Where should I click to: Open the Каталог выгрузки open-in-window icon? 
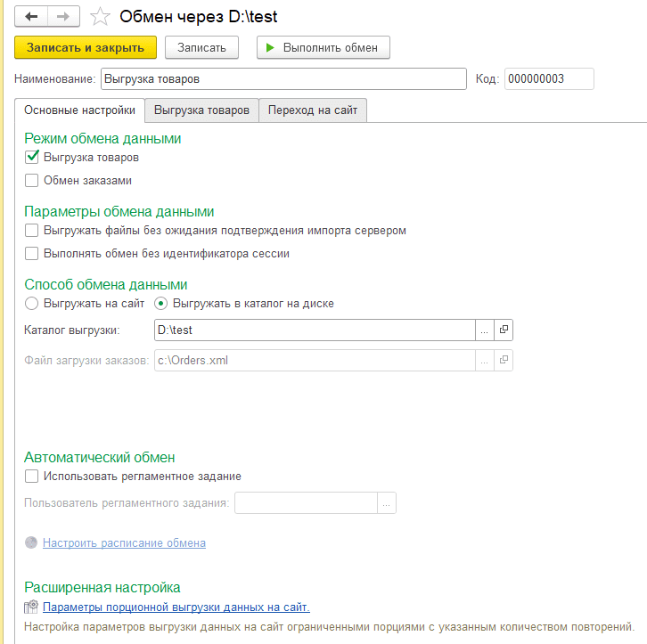504,330
